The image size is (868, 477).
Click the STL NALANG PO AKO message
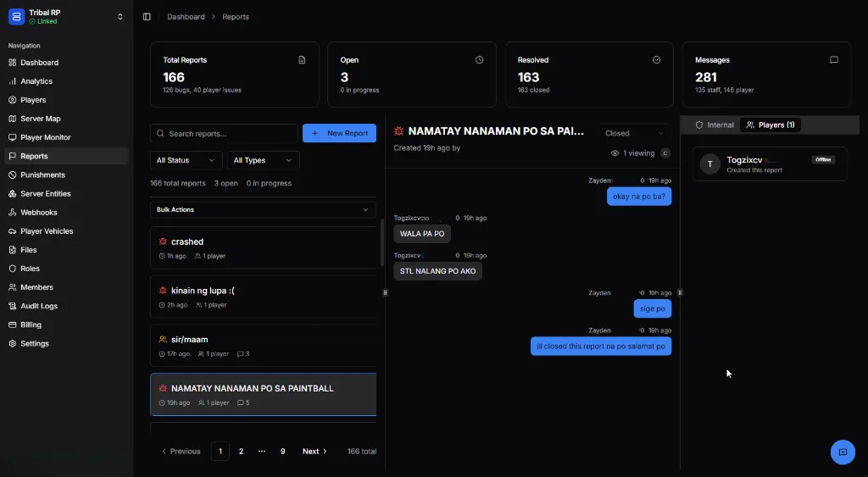click(x=438, y=271)
